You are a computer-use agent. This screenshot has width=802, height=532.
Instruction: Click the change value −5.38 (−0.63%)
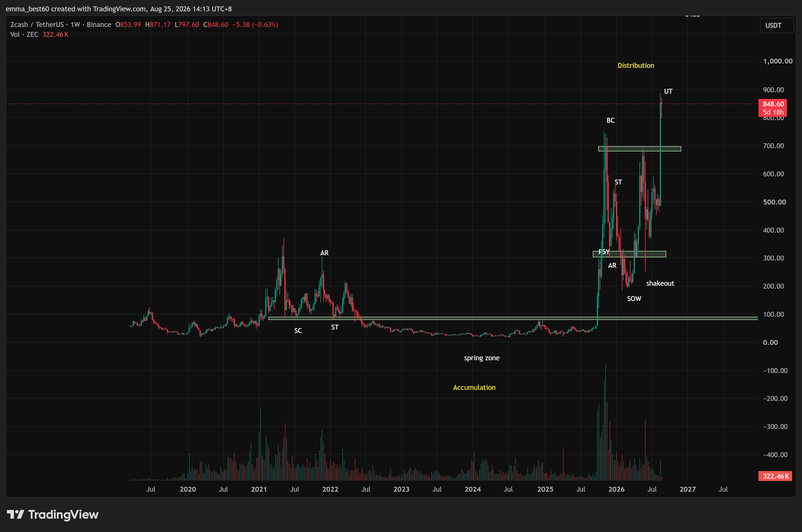(255, 24)
